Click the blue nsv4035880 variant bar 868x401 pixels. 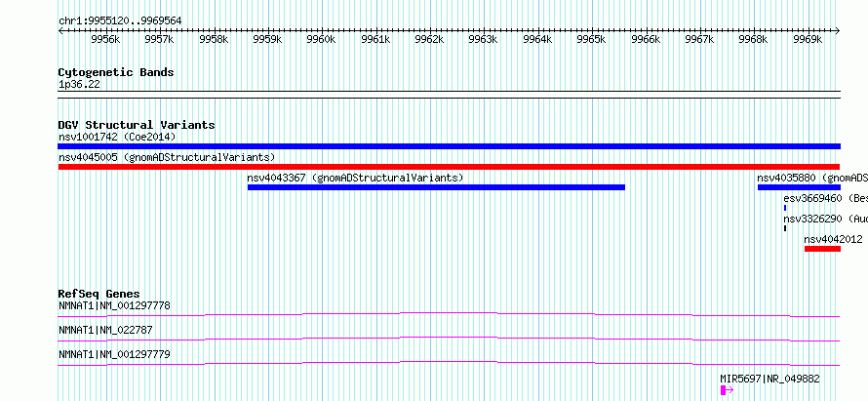[x=799, y=187]
